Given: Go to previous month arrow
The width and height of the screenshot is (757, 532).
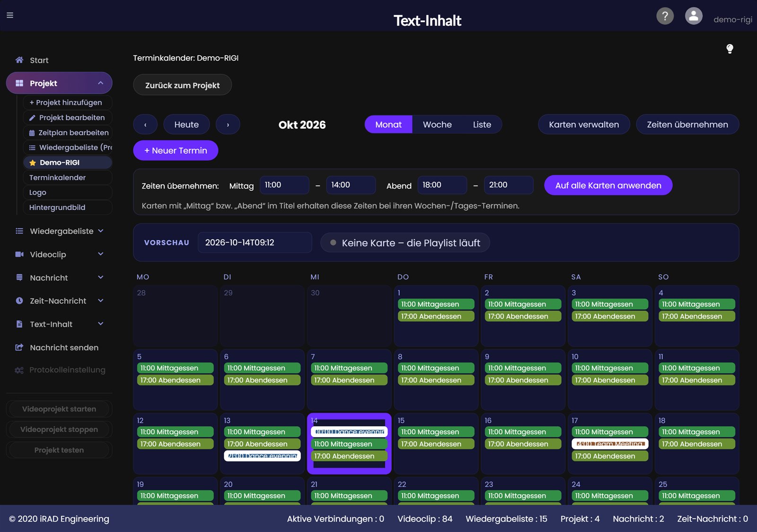Looking at the screenshot, I should [x=145, y=125].
